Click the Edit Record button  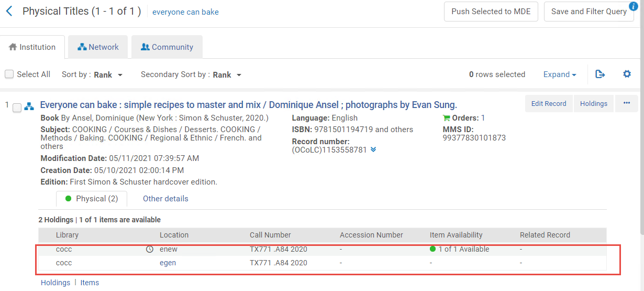(548, 104)
